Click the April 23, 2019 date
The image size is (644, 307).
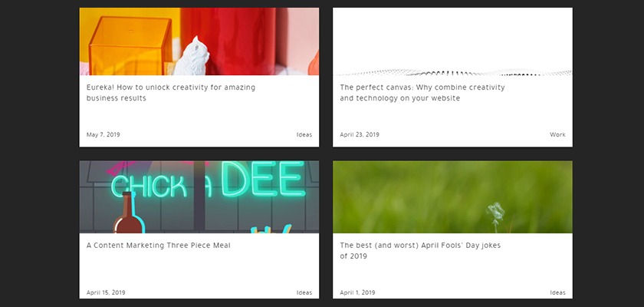click(x=360, y=135)
